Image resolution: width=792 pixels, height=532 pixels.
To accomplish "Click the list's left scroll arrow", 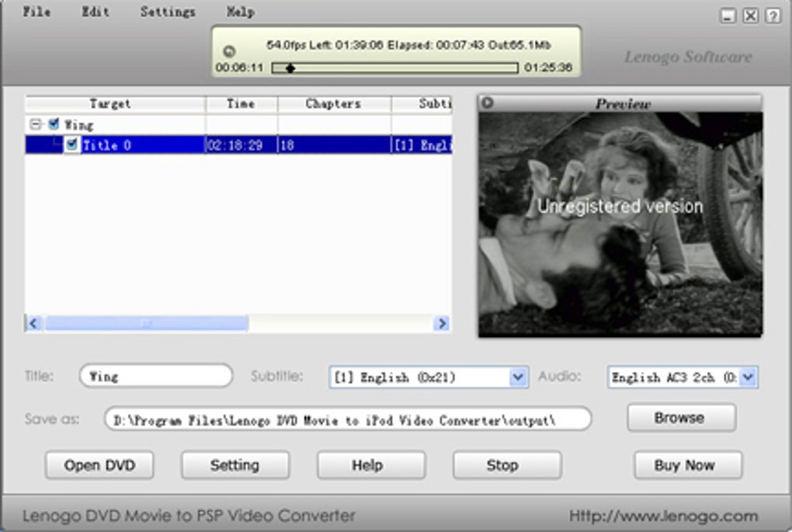I will tap(34, 323).
